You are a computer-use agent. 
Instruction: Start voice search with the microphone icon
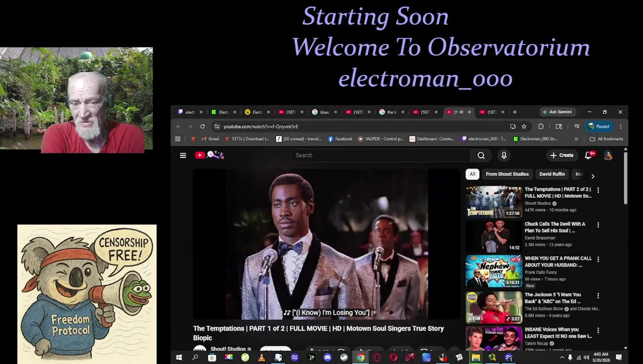[504, 155]
